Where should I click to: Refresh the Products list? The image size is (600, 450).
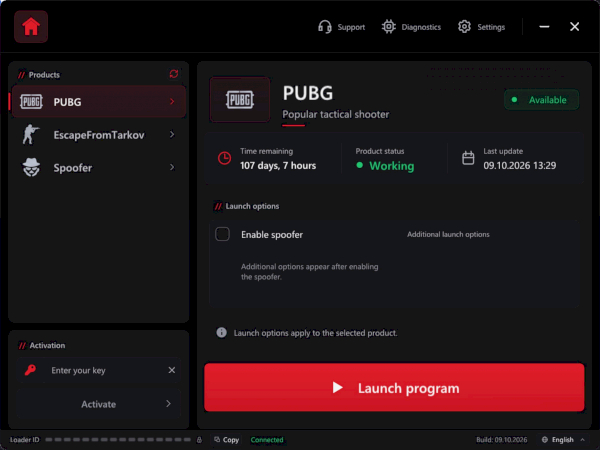[x=174, y=74]
